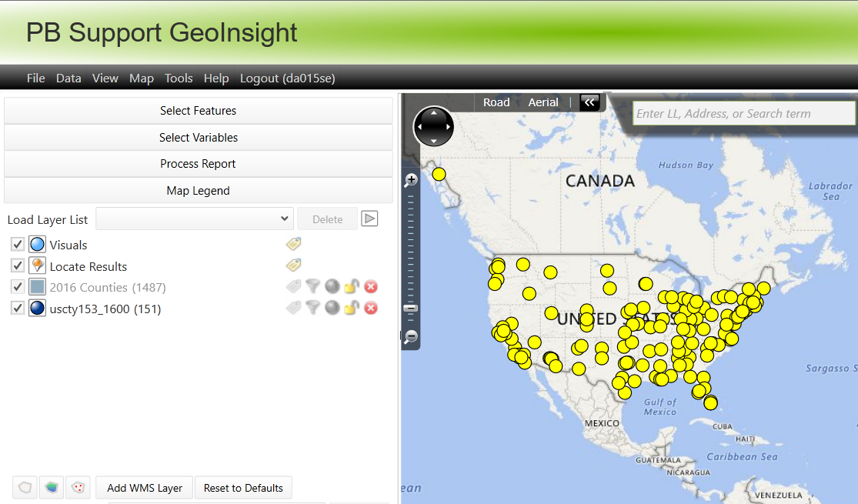This screenshot has height=504, width=858.
Task: Collapse the search panel with the double-chevron
Action: (589, 102)
